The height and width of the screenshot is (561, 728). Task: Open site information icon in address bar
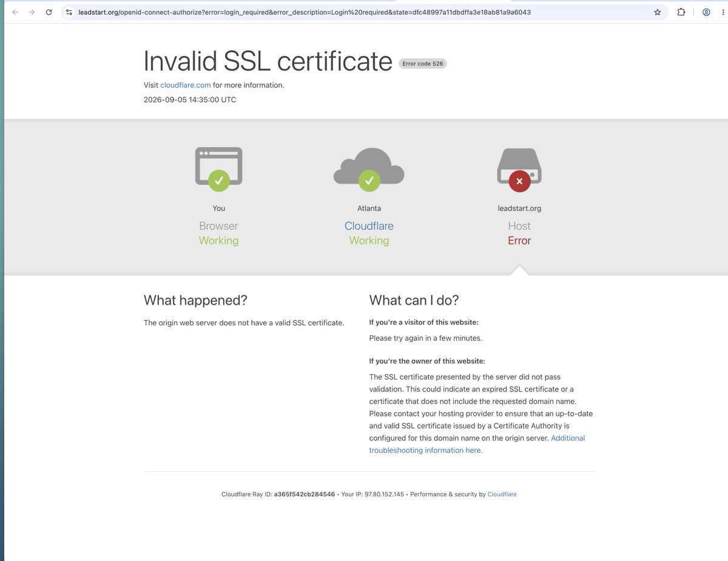[x=69, y=12]
